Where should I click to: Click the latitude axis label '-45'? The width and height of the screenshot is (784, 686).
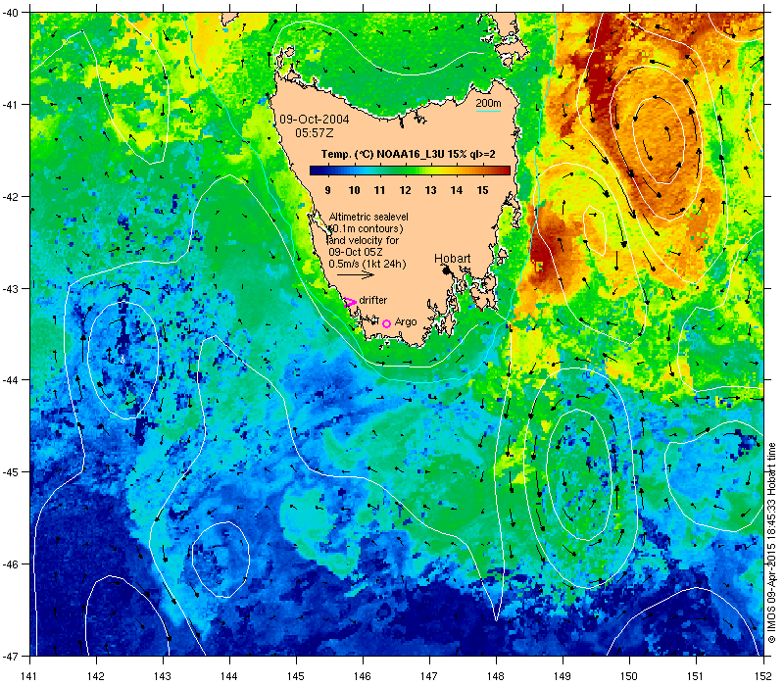10,472
